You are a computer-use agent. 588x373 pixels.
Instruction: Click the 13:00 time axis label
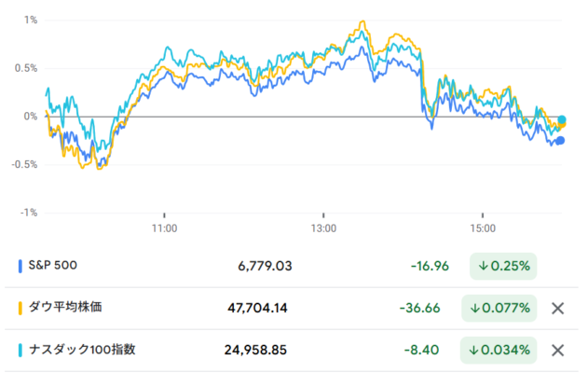323,227
